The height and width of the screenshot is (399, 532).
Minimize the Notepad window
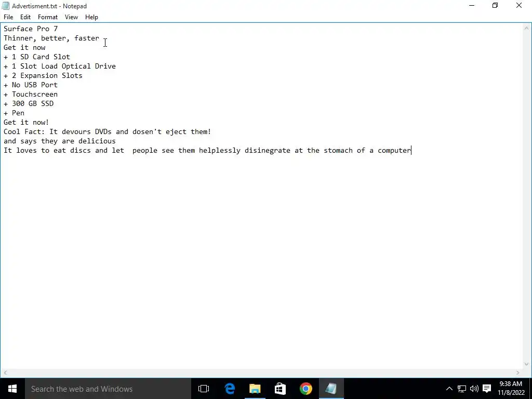tap(472, 5)
